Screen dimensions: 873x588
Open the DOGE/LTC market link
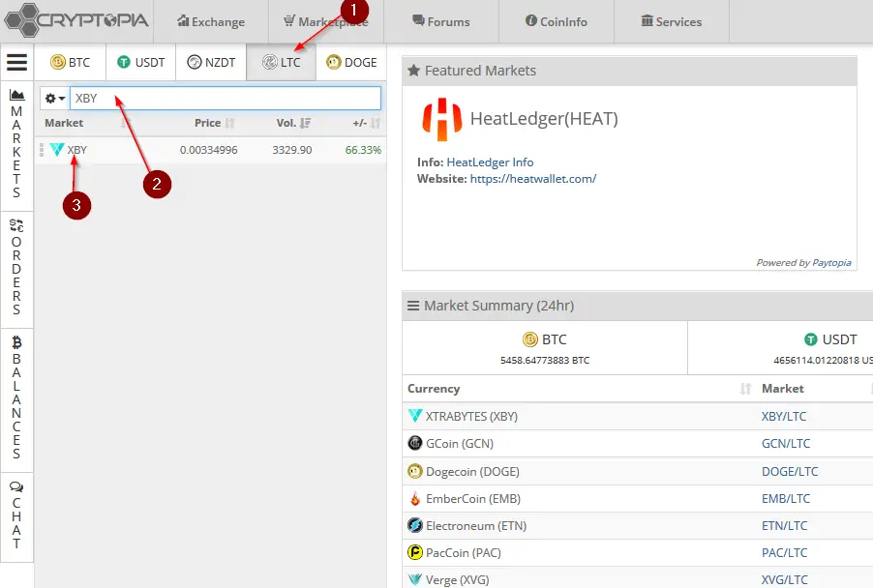(790, 472)
